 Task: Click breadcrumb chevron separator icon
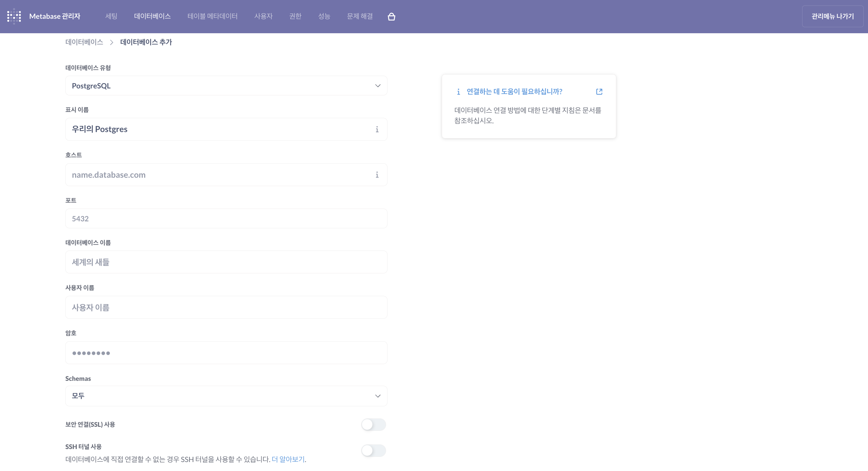pos(111,42)
